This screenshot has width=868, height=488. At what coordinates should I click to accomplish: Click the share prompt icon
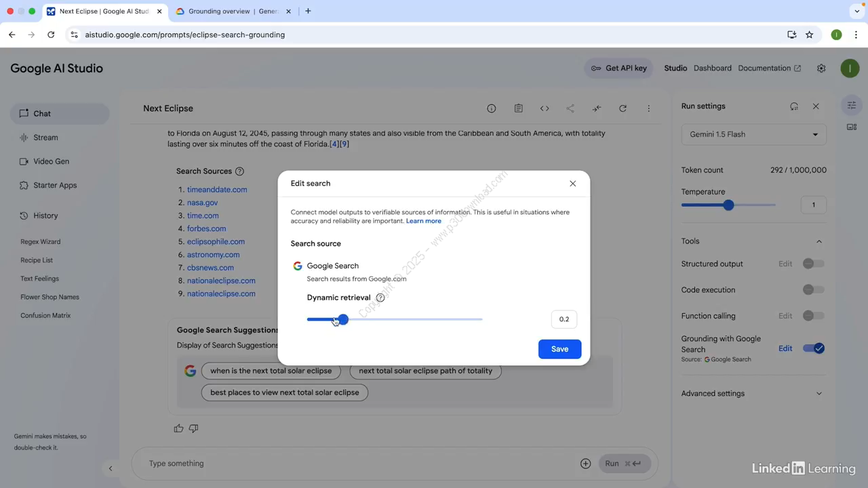tap(570, 108)
